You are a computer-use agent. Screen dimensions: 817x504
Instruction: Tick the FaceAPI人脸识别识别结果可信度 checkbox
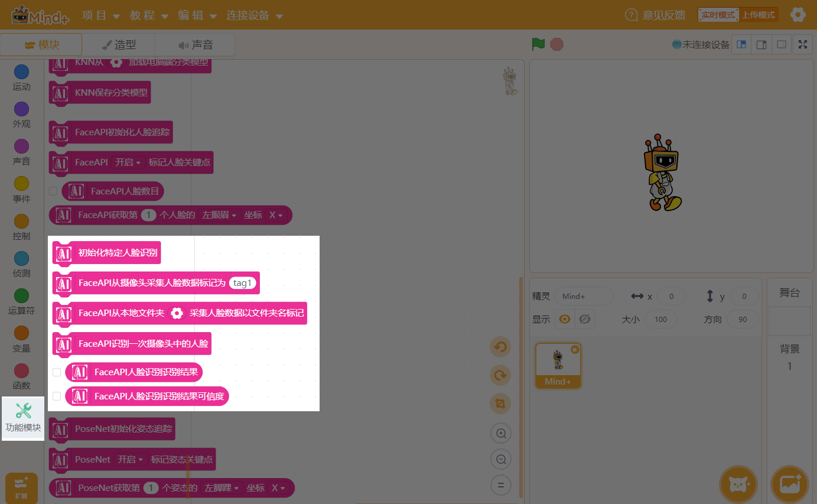click(57, 396)
